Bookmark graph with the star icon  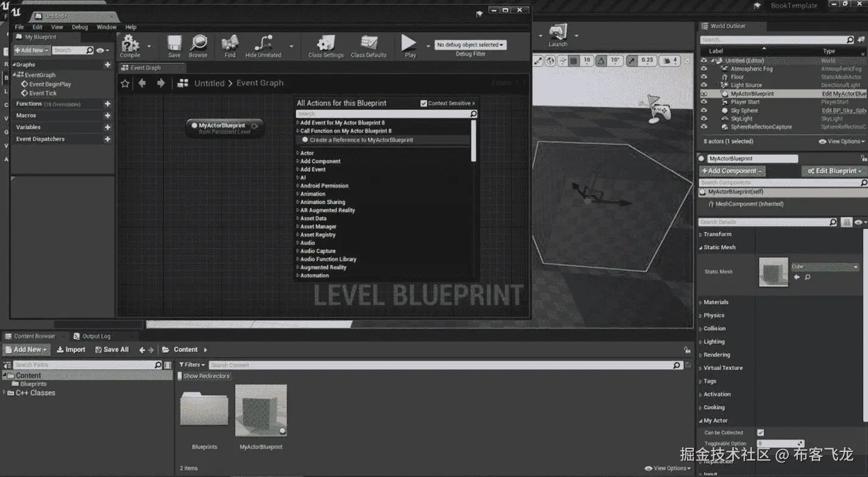(125, 83)
